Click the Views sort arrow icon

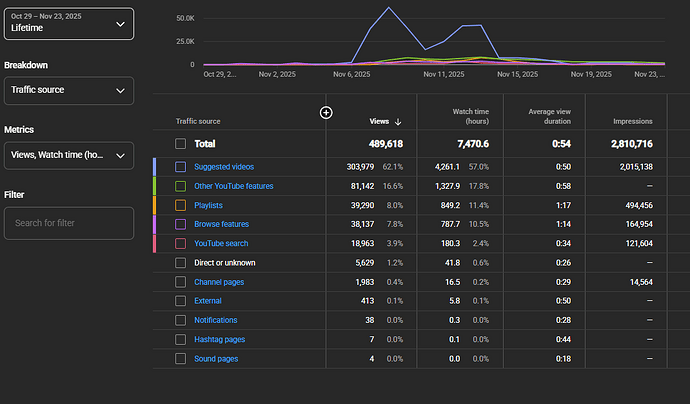pyautogui.click(x=400, y=121)
